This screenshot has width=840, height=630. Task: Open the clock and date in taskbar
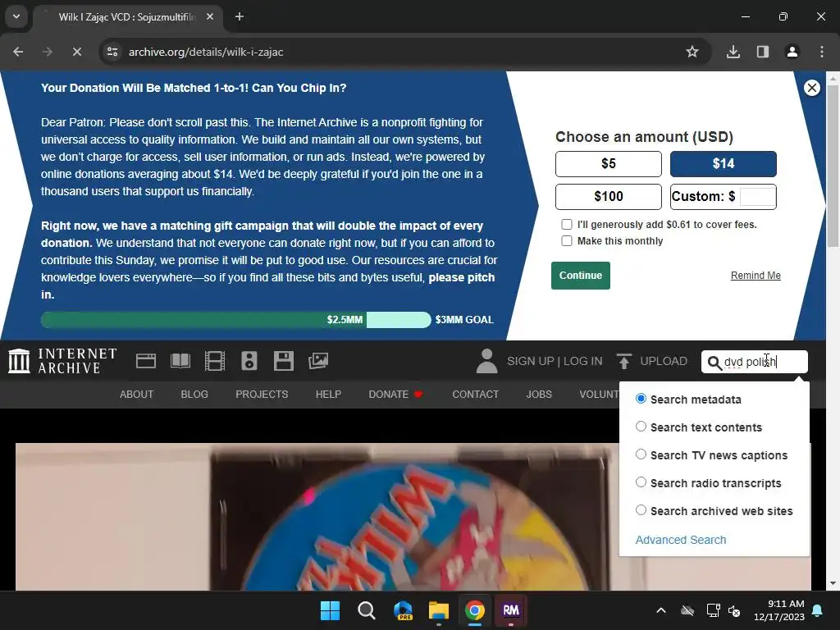coord(779,610)
